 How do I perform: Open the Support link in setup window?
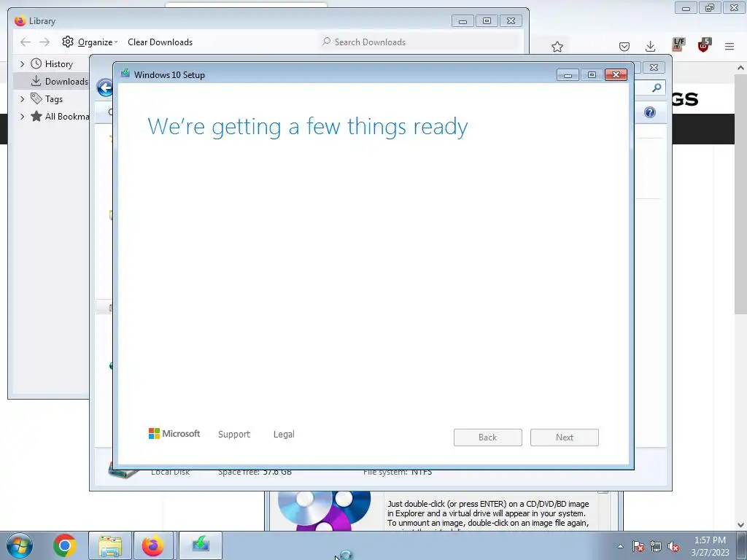[x=234, y=434]
